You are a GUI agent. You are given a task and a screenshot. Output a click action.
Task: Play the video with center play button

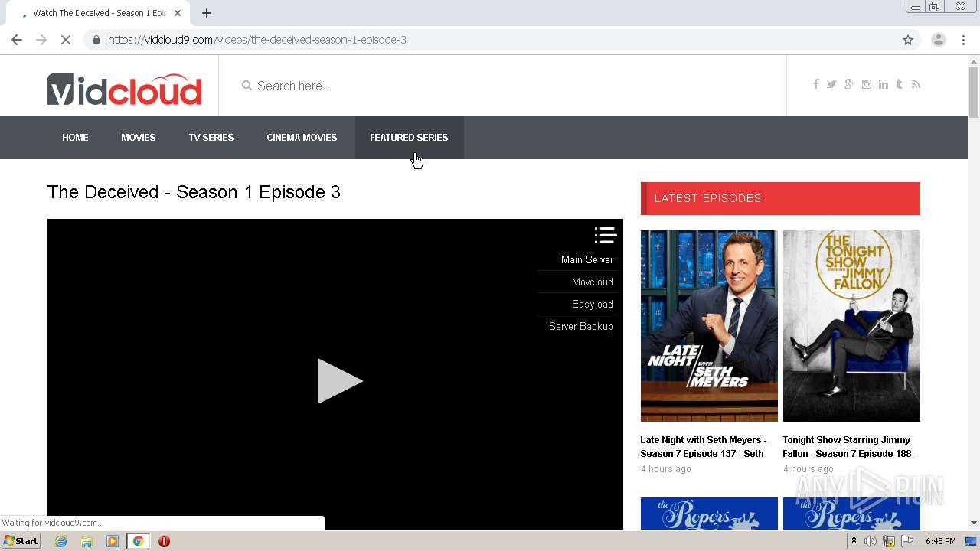(x=339, y=381)
